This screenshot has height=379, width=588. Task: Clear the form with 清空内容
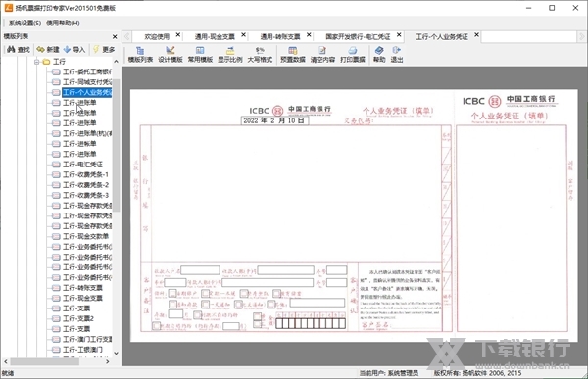pos(322,55)
